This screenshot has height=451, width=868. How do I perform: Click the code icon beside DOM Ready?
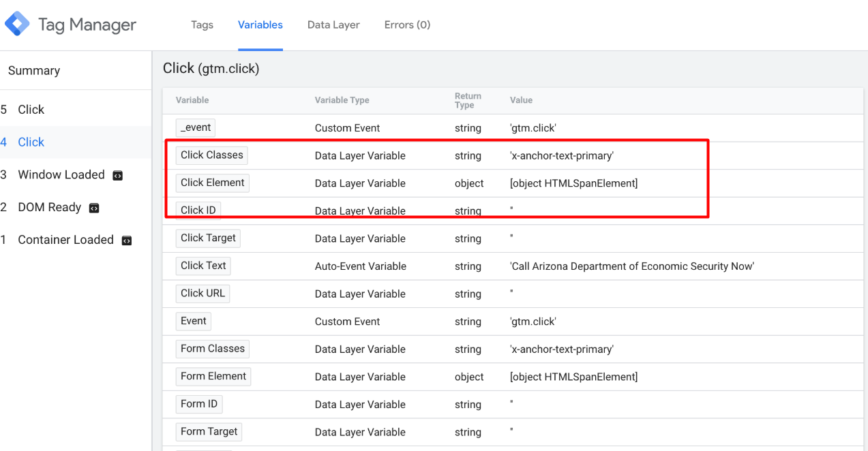click(x=94, y=208)
